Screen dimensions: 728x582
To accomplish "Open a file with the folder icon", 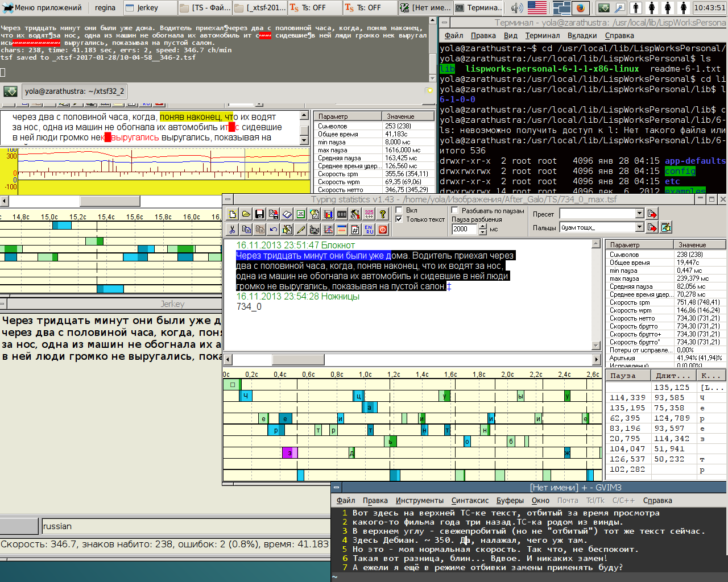I will click(246, 214).
